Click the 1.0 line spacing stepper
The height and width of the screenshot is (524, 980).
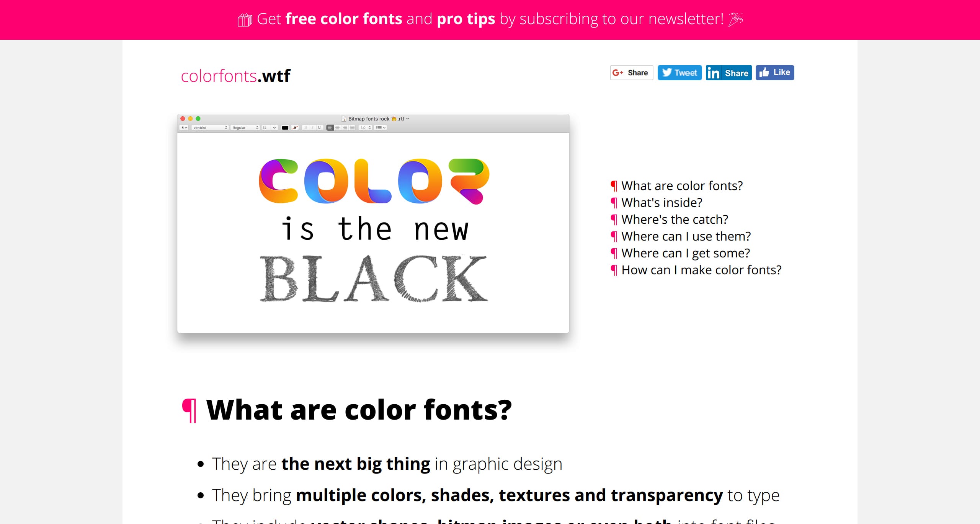point(367,127)
